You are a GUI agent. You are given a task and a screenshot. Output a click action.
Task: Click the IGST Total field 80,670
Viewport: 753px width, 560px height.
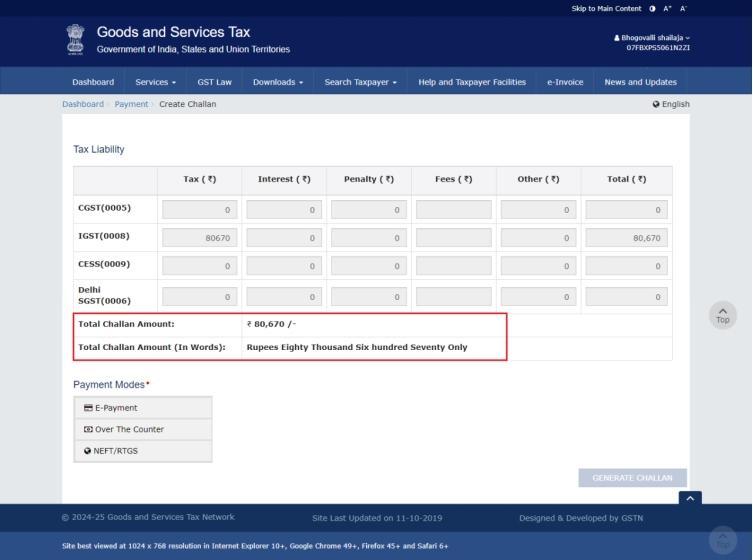(x=626, y=238)
